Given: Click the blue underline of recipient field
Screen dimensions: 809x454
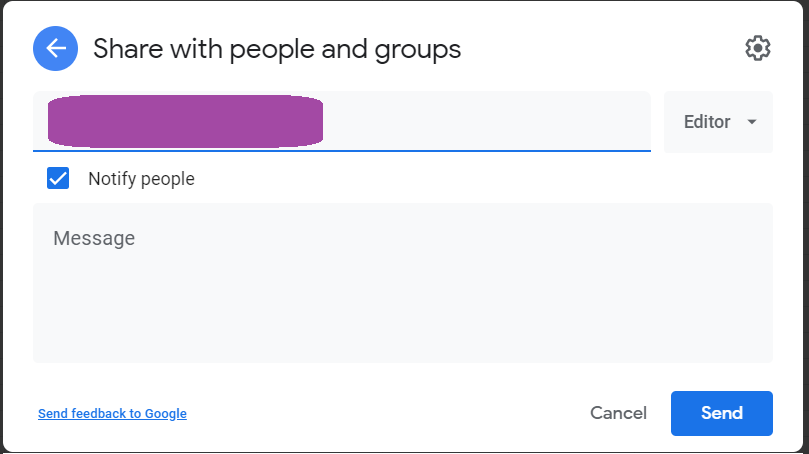Looking at the screenshot, I should pyautogui.click(x=341, y=151).
